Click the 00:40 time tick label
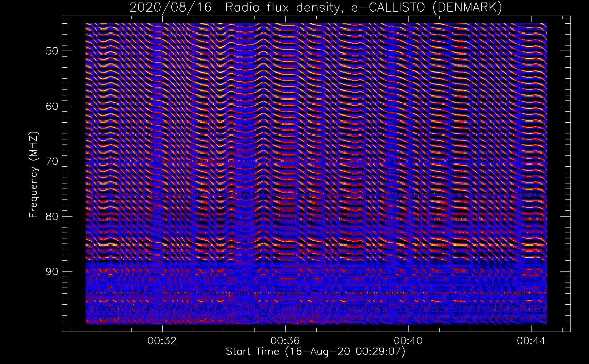The width and height of the screenshot is (589, 364). click(408, 341)
